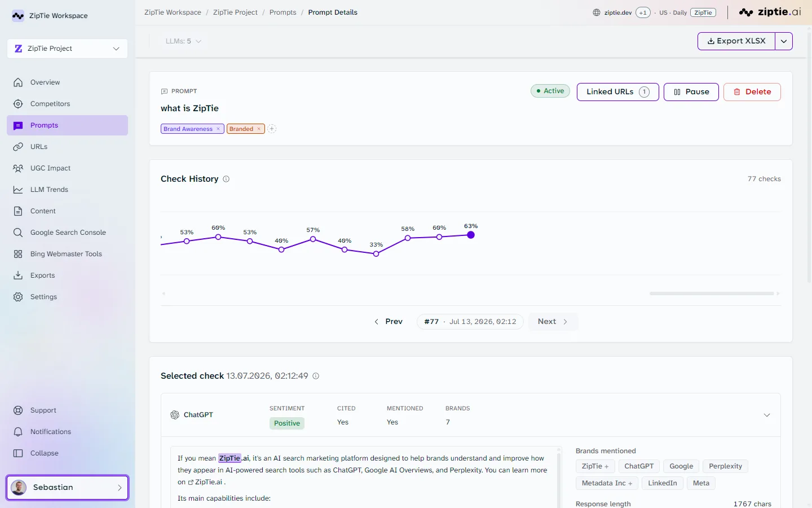This screenshot has height=508, width=812.
Task: Remove the Brand Awareness tag
Action: [218, 129]
